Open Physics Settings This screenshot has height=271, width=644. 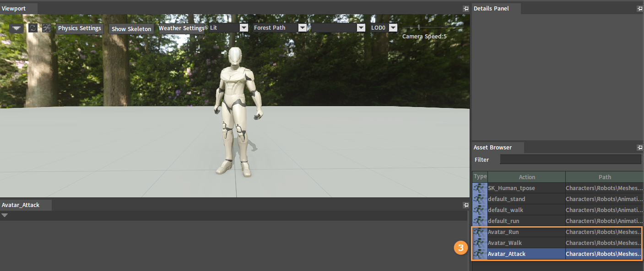tap(80, 28)
